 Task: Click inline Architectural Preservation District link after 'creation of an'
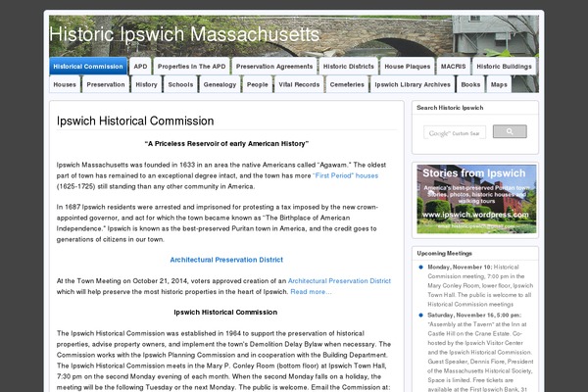(339, 281)
